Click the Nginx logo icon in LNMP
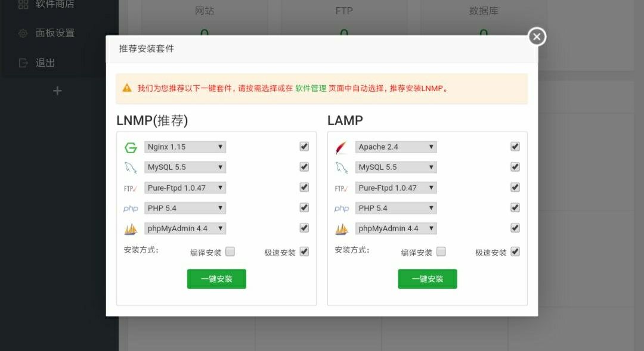The height and width of the screenshot is (351, 644). click(131, 147)
